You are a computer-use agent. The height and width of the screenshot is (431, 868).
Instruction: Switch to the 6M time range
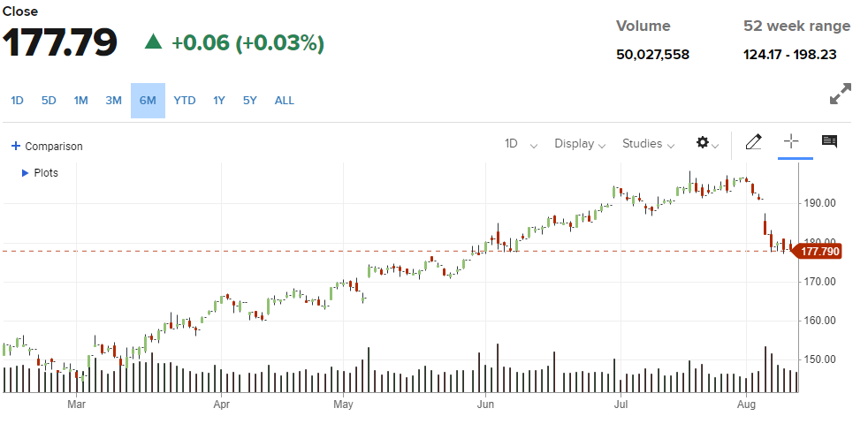(148, 101)
